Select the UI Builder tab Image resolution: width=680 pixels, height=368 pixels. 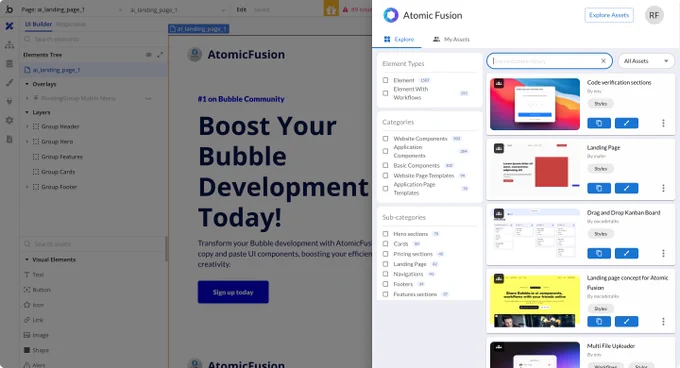pyautogui.click(x=38, y=24)
